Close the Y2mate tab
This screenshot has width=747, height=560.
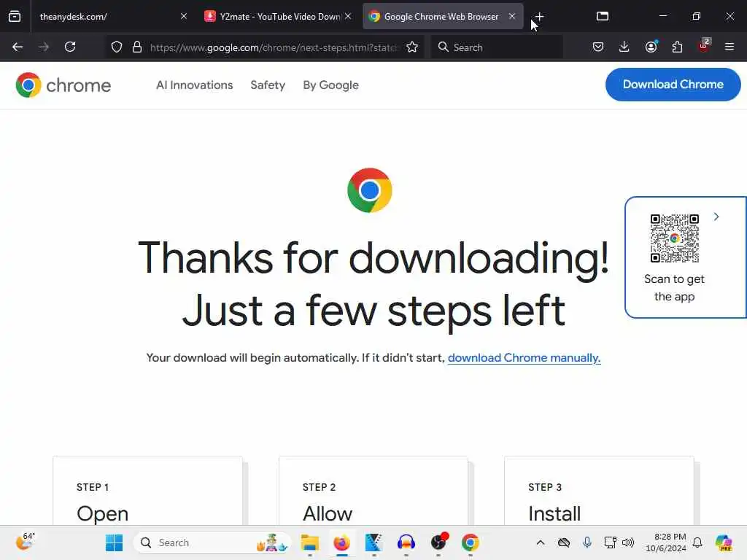348,16
